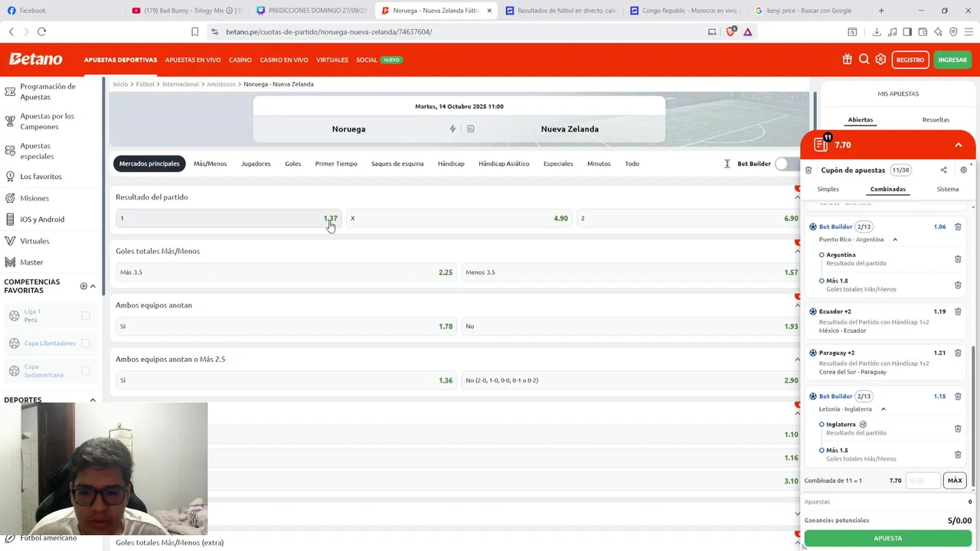Select Más 3.5 goals odds 2.25

click(286, 272)
